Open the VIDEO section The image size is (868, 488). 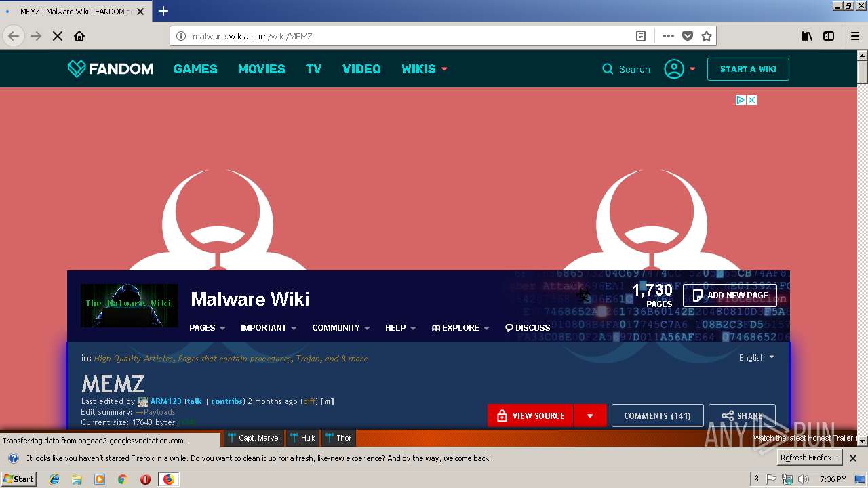click(361, 68)
